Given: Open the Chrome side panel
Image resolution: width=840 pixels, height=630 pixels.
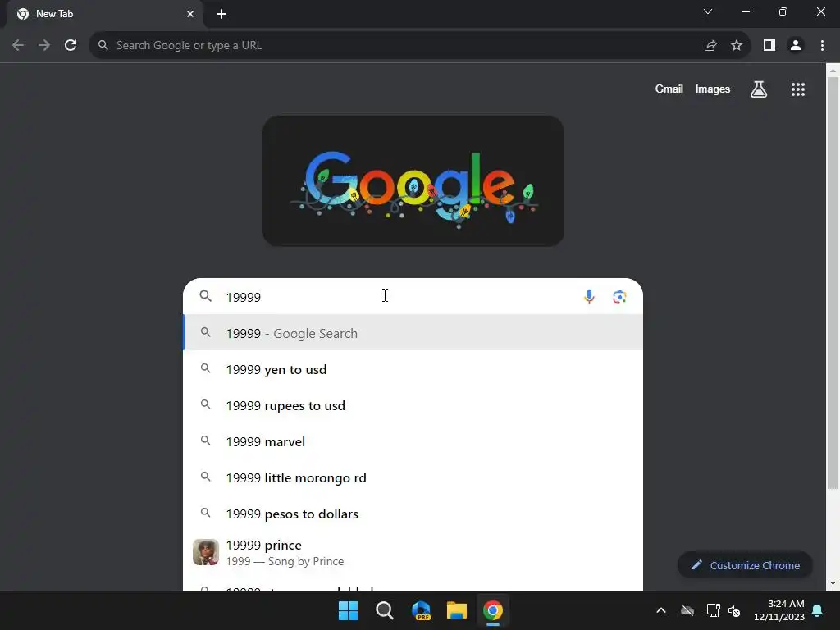Looking at the screenshot, I should (x=769, y=46).
